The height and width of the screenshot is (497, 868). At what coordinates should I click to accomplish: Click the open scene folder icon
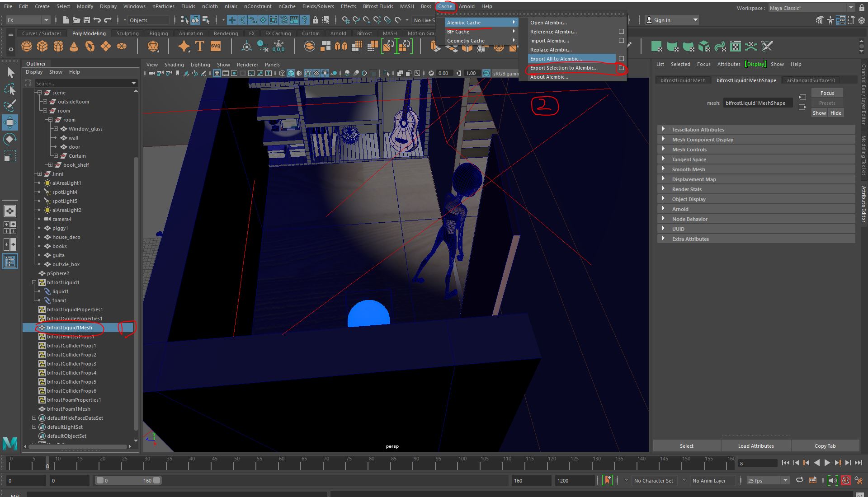click(76, 20)
